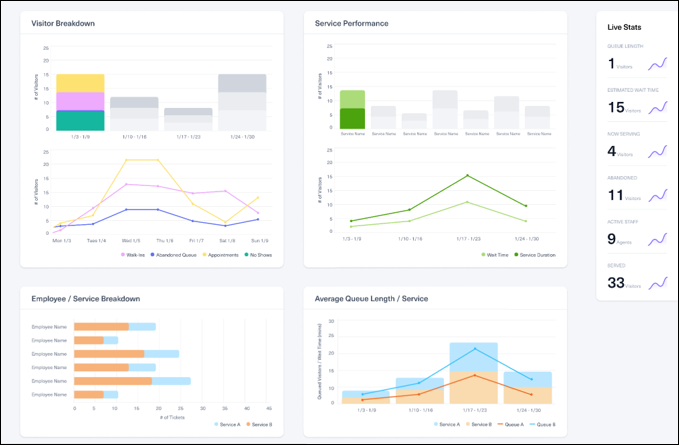Select the orange segment of the 1/24 - 1/30 queue bar
Viewport: 679px width, 445px height.
point(528,395)
